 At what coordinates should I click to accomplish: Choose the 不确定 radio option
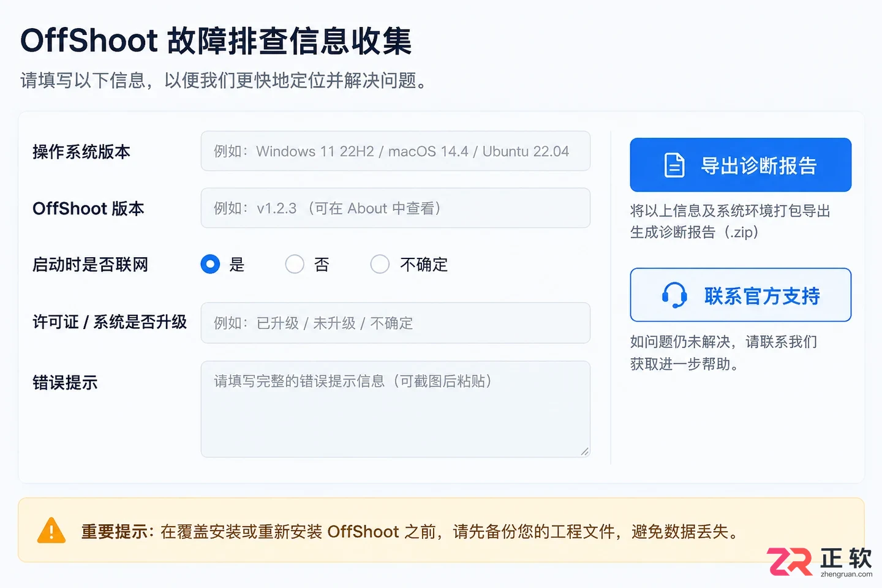pyautogui.click(x=380, y=264)
